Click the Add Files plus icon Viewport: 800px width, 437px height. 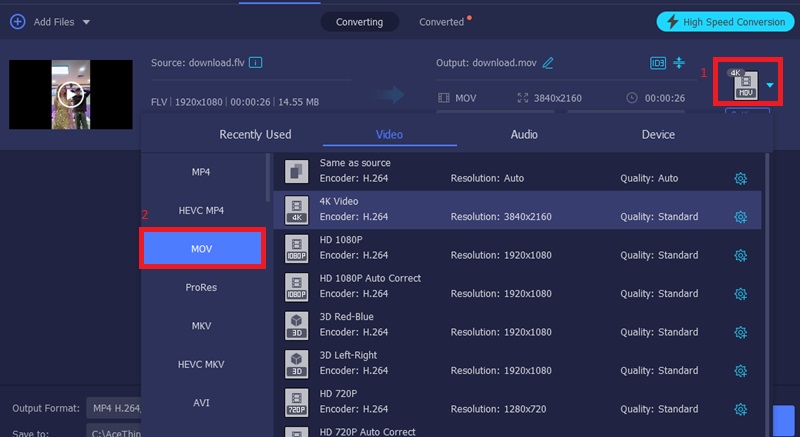pos(18,22)
